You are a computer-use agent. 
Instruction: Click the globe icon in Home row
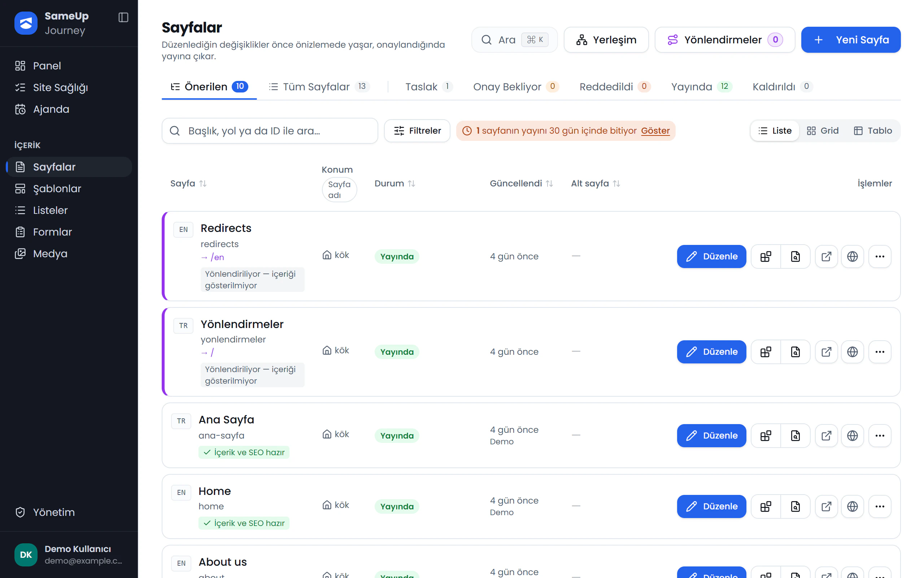pos(852,506)
